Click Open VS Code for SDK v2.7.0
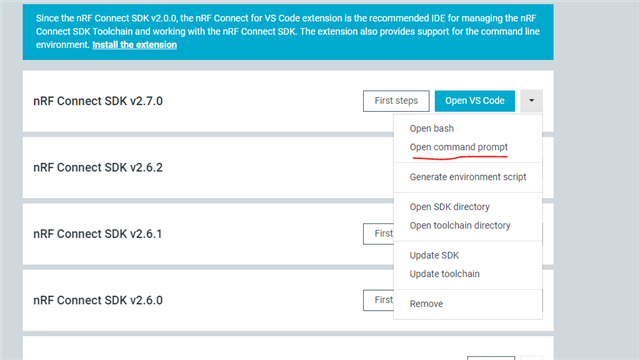 475,101
